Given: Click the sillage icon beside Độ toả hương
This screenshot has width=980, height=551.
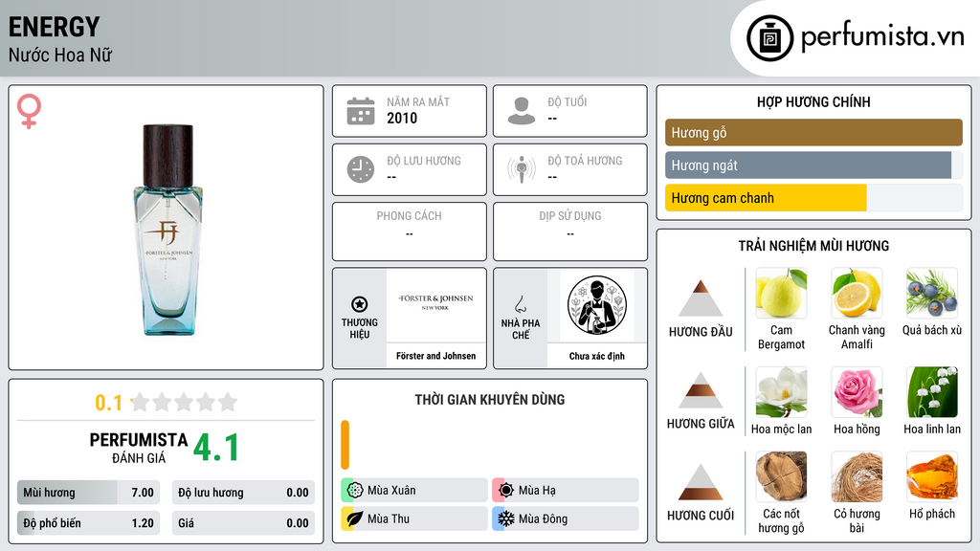Looking at the screenshot, I should point(522,169).
